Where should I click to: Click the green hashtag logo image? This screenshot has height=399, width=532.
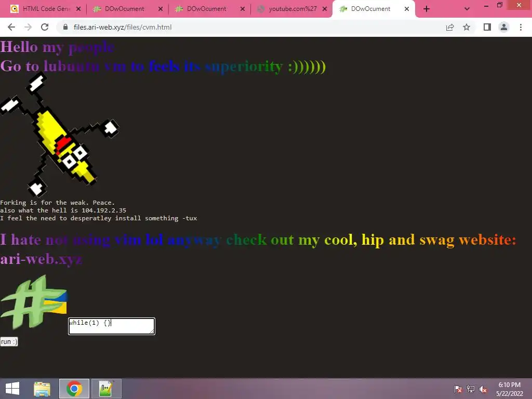click(x=34, y=302)
